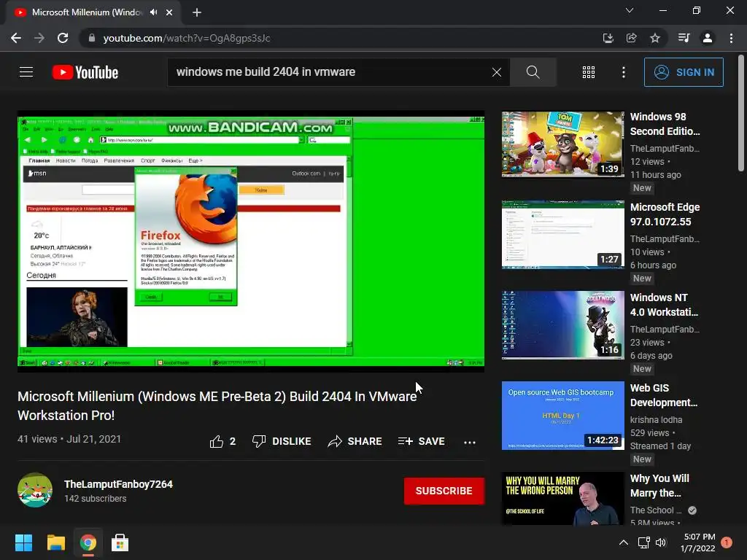Open the Chrome profile avatar

[x=708, y=38]
